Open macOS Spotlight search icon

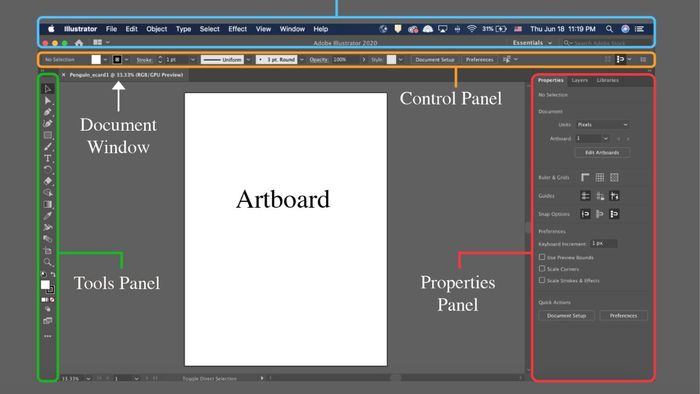click(x=609, y=29)
